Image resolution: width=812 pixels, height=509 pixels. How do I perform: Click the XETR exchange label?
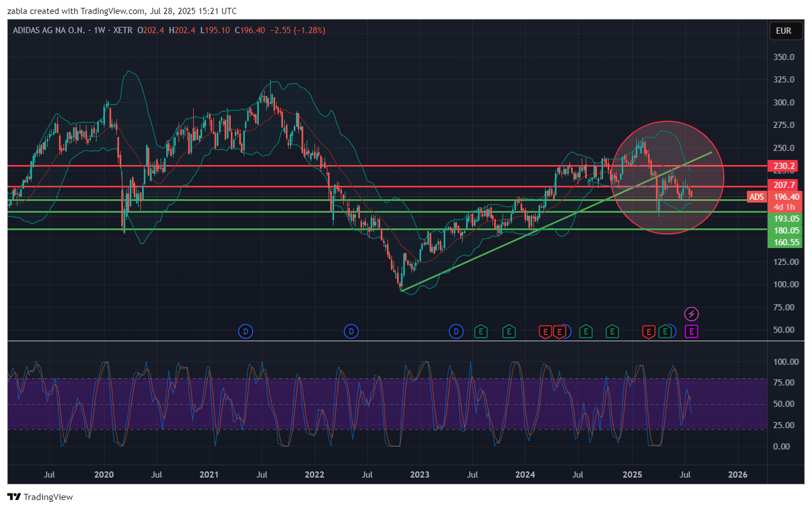(123, 30)
